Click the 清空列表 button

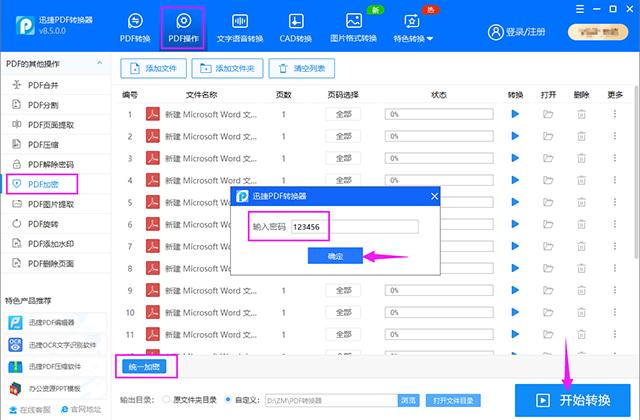click(302, 68)
